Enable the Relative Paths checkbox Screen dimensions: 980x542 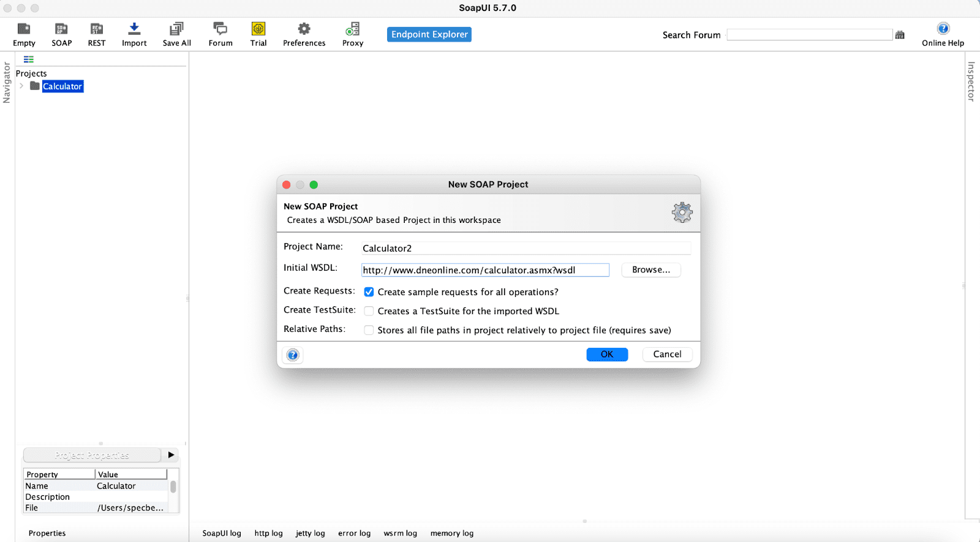[369, 330]
